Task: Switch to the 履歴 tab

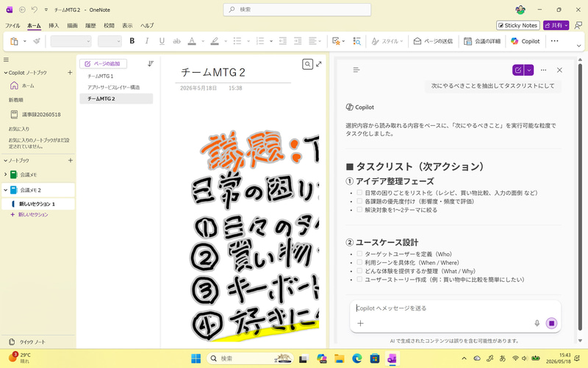Action: click(x=90, y=26)
